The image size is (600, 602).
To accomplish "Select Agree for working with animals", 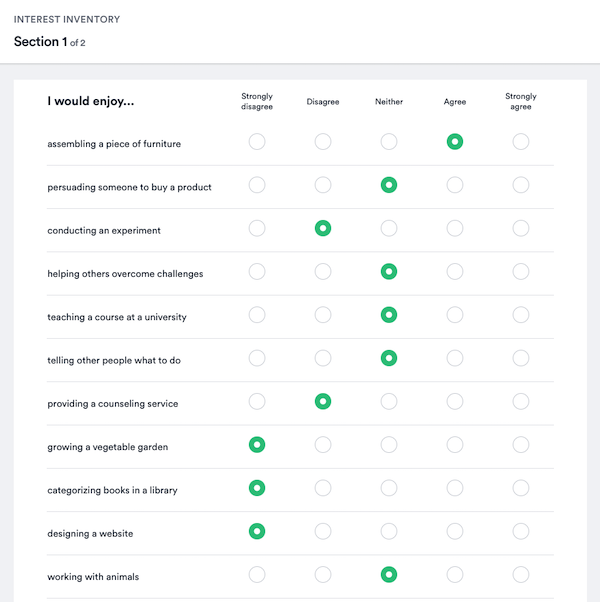I will tap(455, 575).
